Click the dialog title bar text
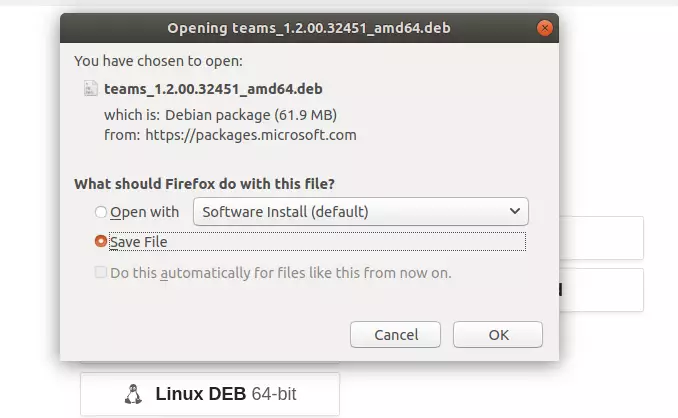Viewport: 678px width, 418px height. click(309, 28)
